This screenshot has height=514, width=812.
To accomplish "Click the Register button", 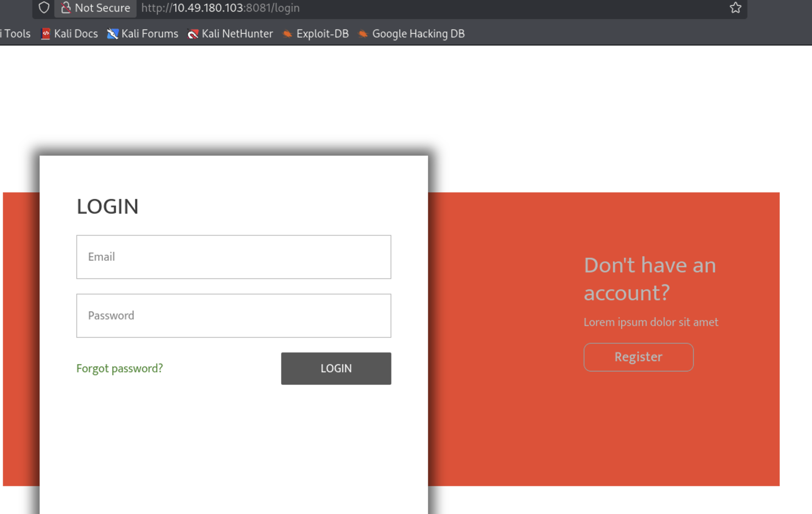I will [638, 357].
